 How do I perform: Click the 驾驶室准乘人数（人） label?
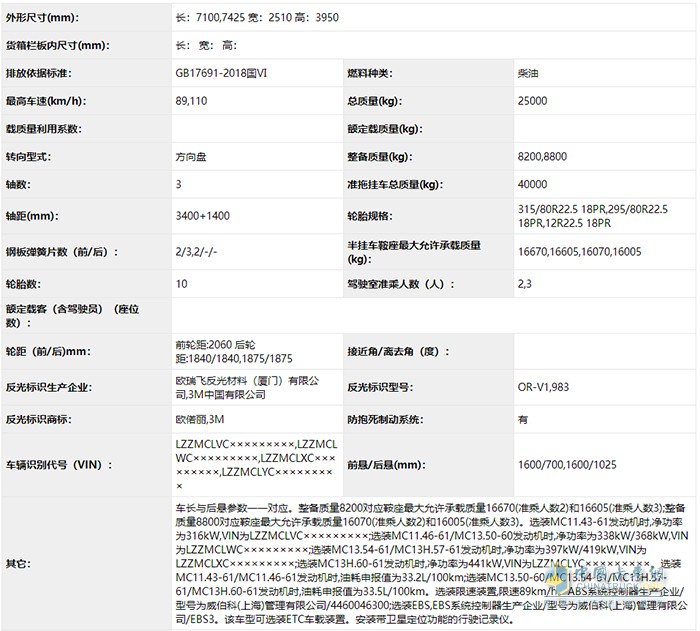[400, 284]
